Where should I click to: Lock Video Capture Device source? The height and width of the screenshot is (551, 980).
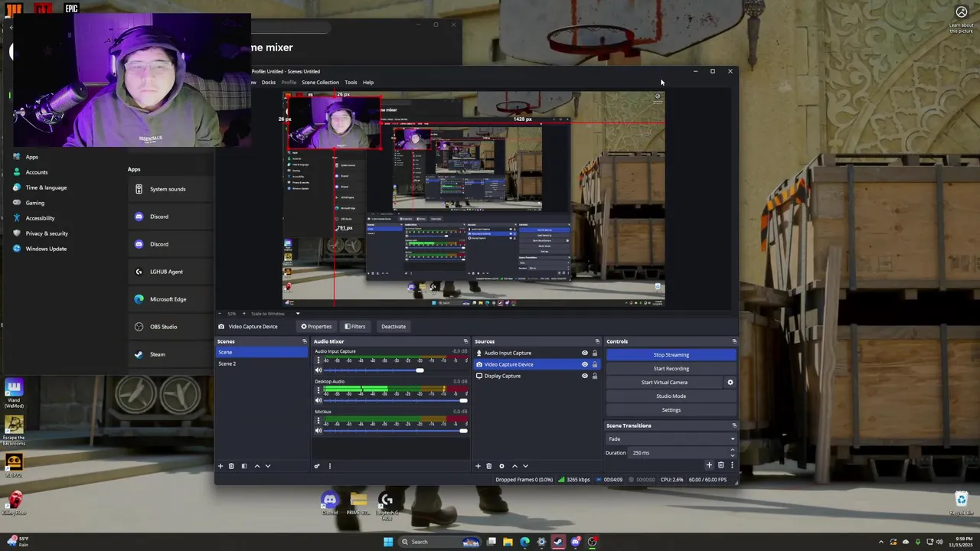(595, 364)
